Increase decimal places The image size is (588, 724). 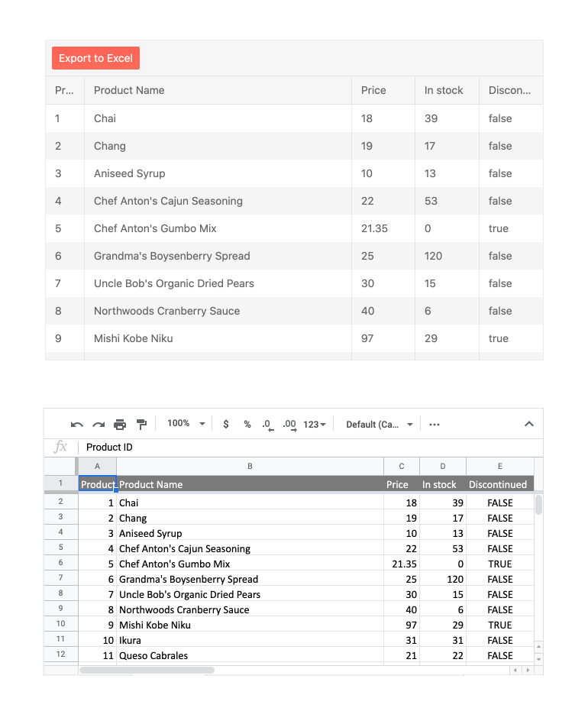[288, 425]
